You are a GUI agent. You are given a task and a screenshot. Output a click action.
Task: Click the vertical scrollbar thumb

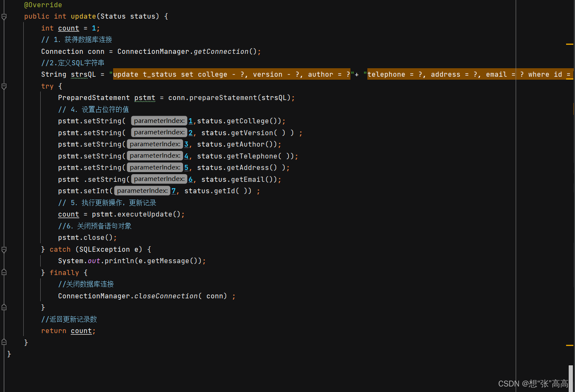(x=571, y=378)
